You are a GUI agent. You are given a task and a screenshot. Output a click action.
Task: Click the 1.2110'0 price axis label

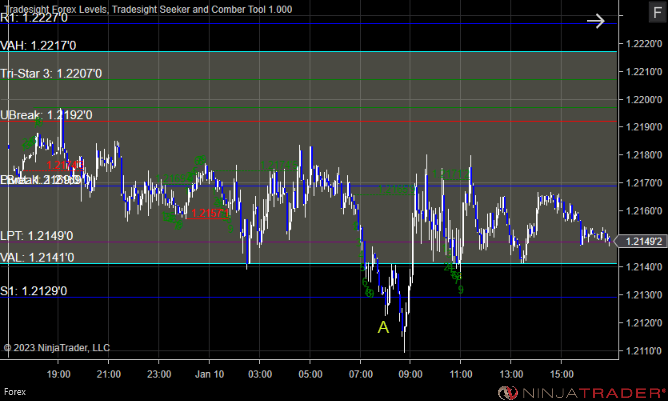click(x=644, y=351)
